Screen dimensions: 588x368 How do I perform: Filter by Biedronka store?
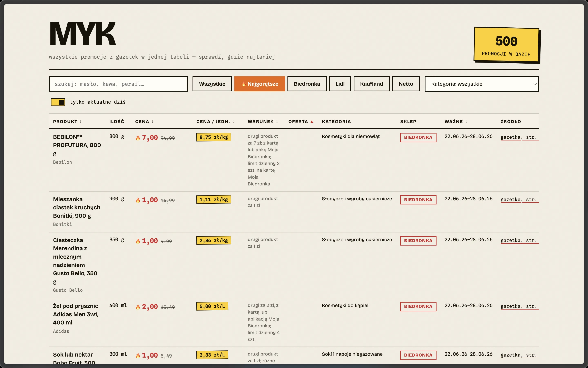click(307, 84)
